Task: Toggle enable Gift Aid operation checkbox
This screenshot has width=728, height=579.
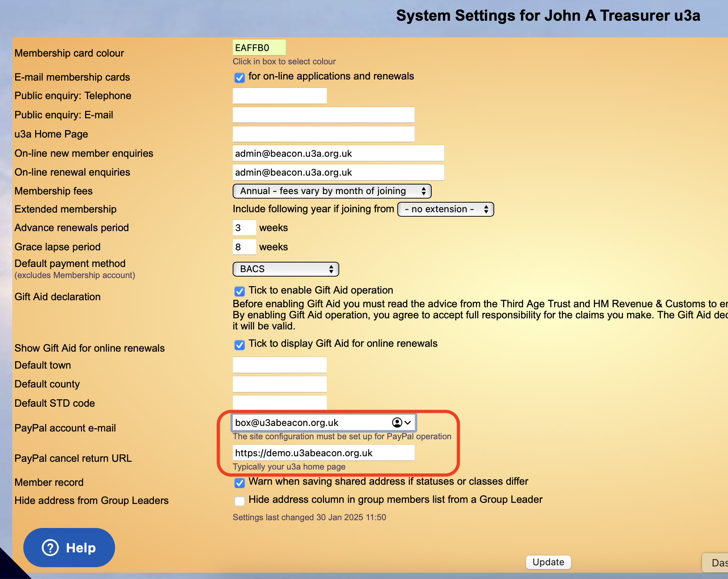Action: (239, 291)
